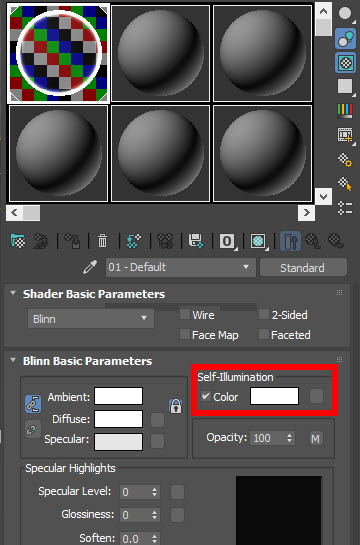This screenshot has width=360, height=545.
Task: Toggle the Ambient-Diffuse color lock icon
Action: pos(33,404)
